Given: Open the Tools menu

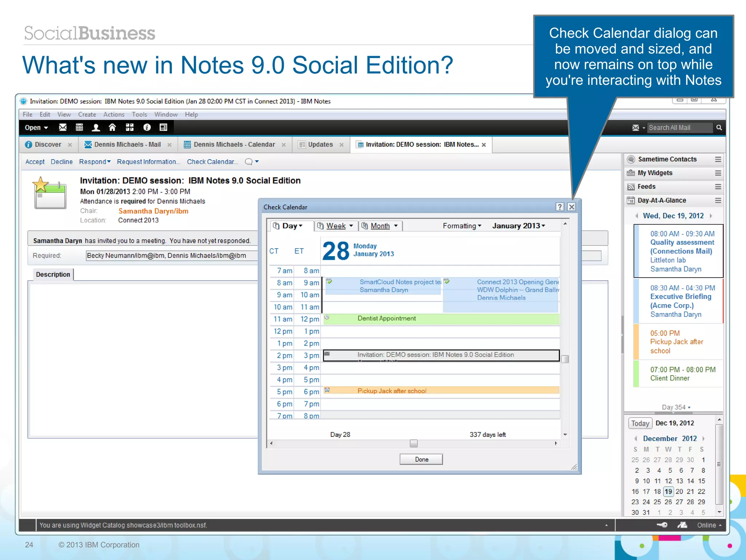Looking at the screenshot, I should (139, 114).
